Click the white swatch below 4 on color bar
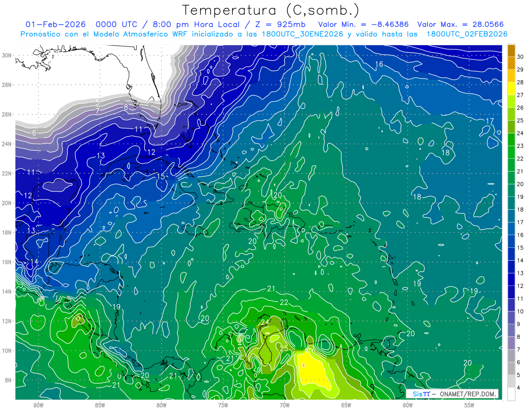Screen dimensions: 532x411 (511, 394)
